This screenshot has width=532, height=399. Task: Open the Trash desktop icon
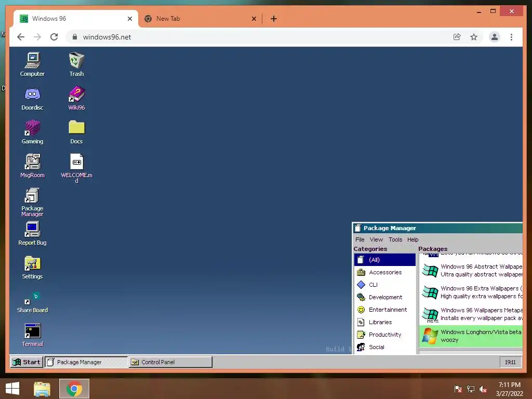pos(76,64)
